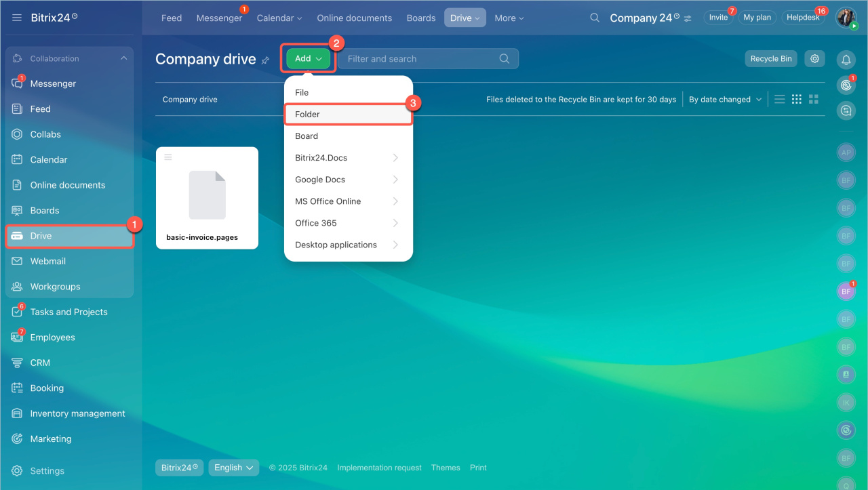This screenshot has height=490, width=868.
Task: Pin the Company drive page
Action: click(265, 60)
